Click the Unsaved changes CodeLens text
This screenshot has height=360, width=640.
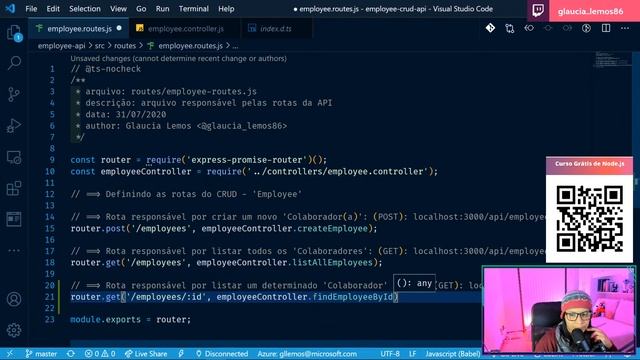click(x=178, y=58)
